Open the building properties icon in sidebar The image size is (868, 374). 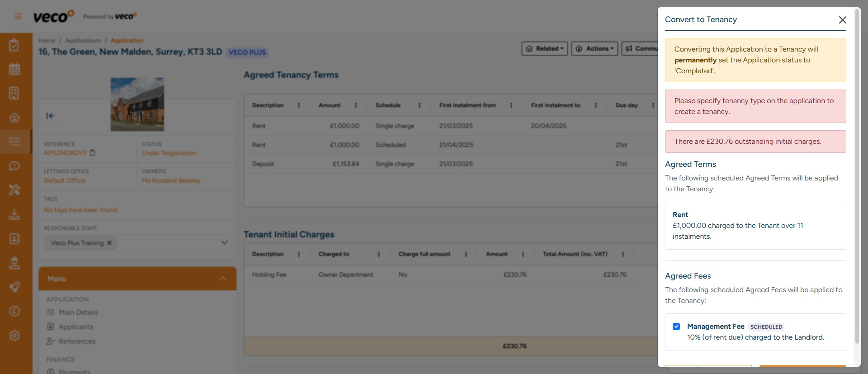click(14, 93)
